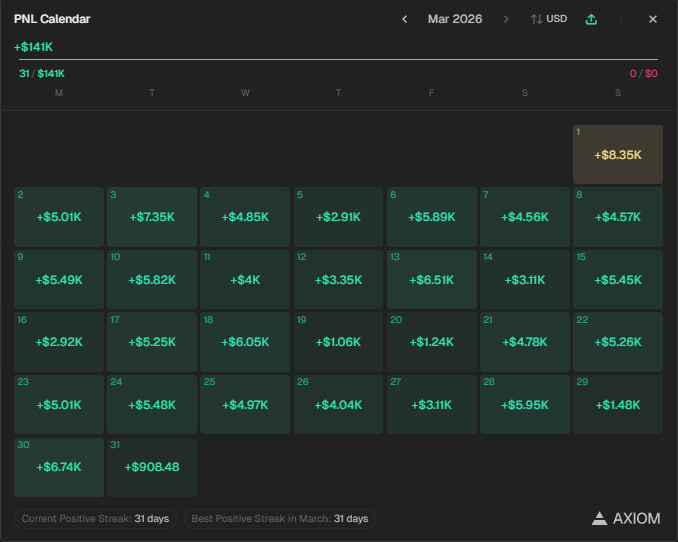678x542 pixels.
Task: Select the day 20 cell showing +$1.24K
Action: coord(432,342)
